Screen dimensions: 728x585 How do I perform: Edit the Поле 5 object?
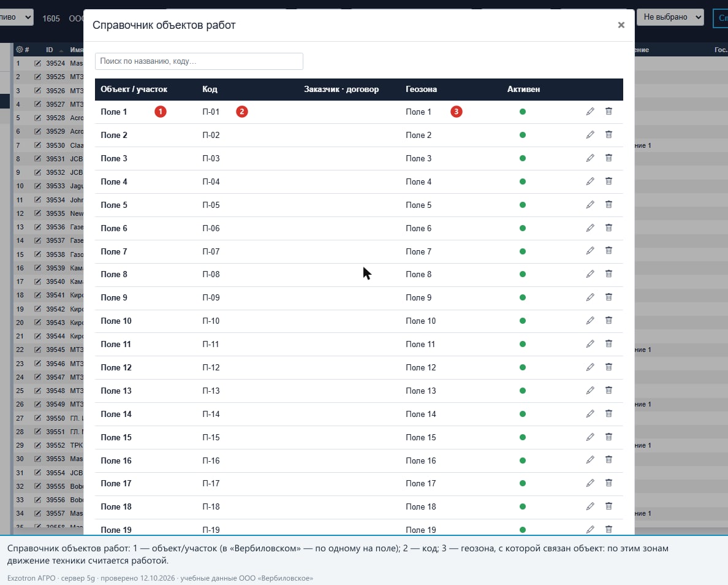590,204
